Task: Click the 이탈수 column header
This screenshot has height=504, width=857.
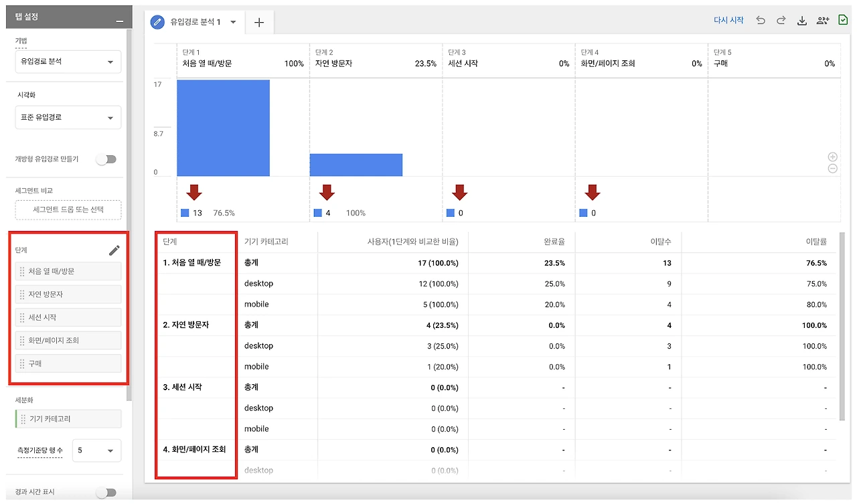Action: point(660,242)
